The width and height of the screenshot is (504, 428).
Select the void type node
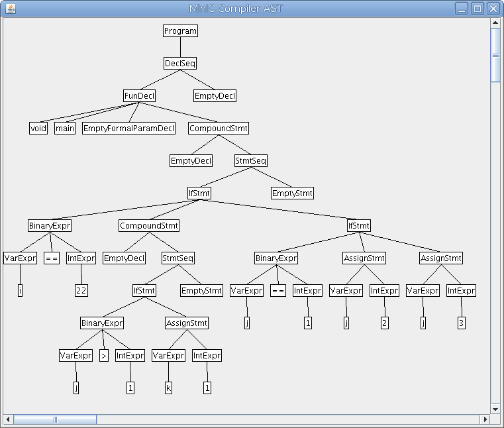tap(38, 129)
